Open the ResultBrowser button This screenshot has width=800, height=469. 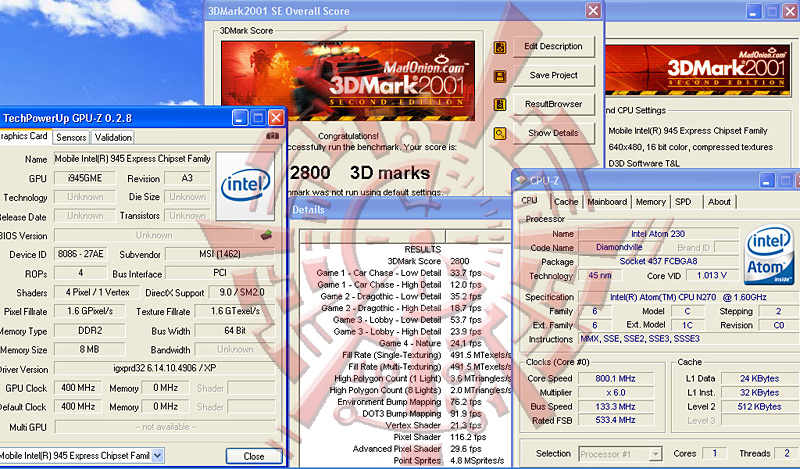coord(554,104)
